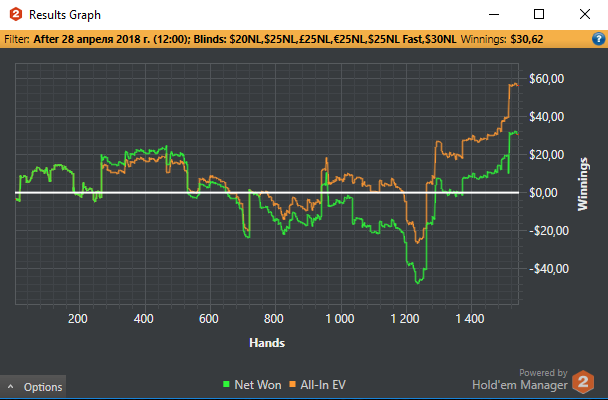This screenshot has width=608, height=400.
Task: Click the Hold'em Manager 2 logo in the corner
Action: (583, 381)
